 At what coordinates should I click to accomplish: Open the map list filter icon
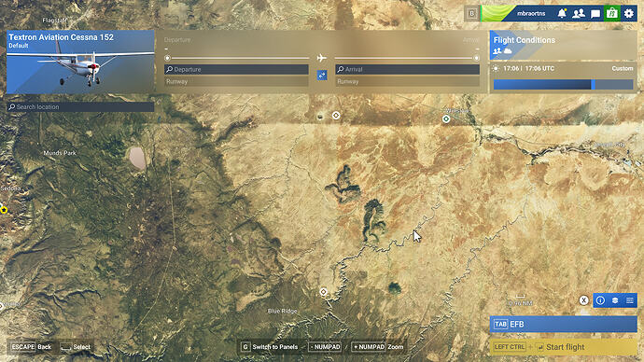click(x=630, y=300)
